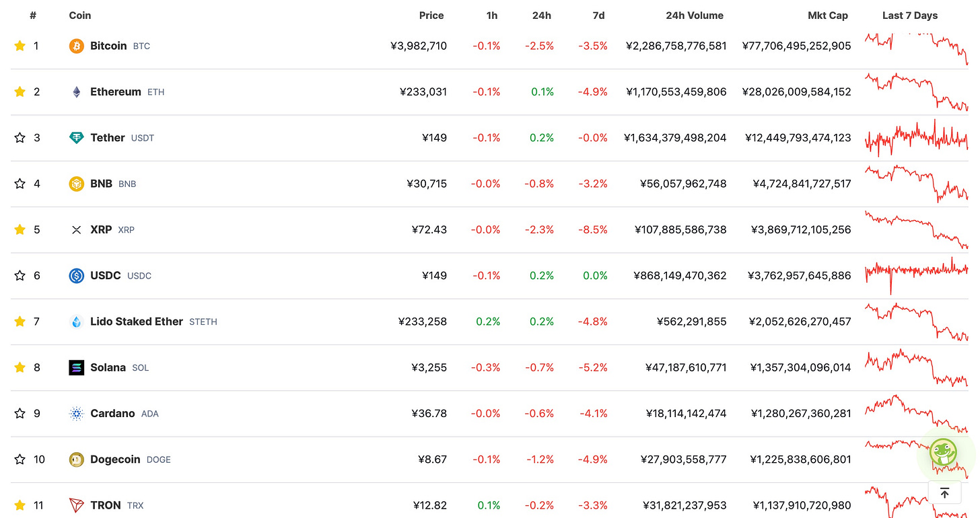
Task: Open the BNB coin name link
Action: tap(101, 184)
